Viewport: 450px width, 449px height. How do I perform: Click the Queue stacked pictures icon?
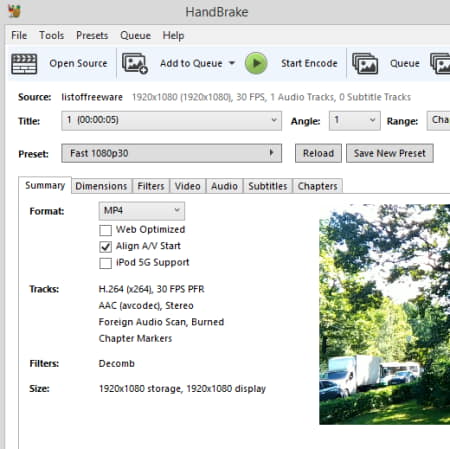(365, 63)
